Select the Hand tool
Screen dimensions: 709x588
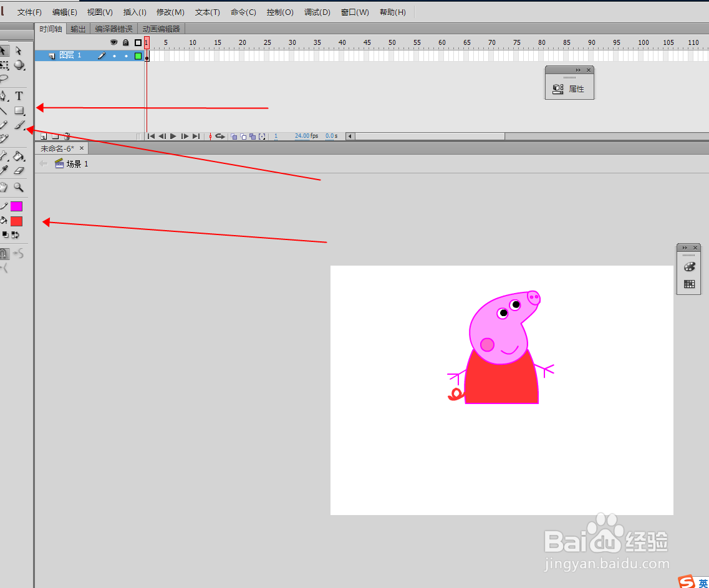coord(4,187)
